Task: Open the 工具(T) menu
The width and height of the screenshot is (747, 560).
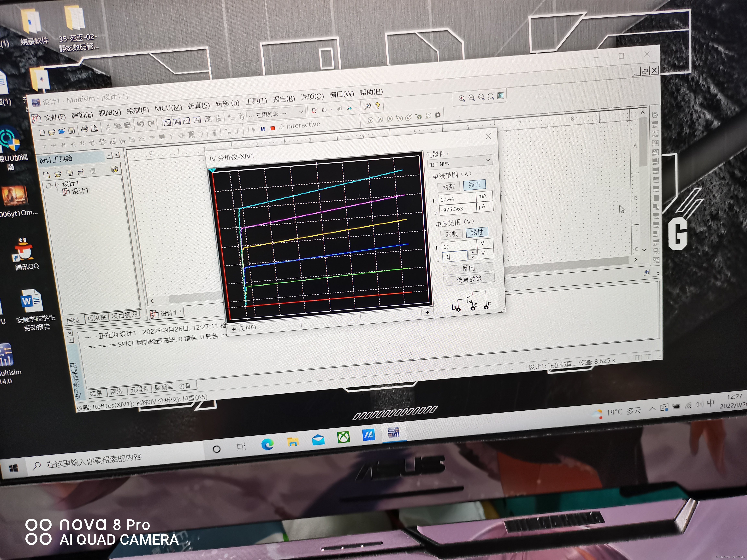Action: 256,101
